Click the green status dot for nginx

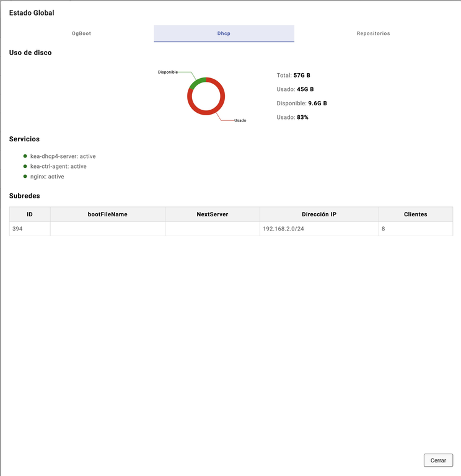[x=25, y=177]
